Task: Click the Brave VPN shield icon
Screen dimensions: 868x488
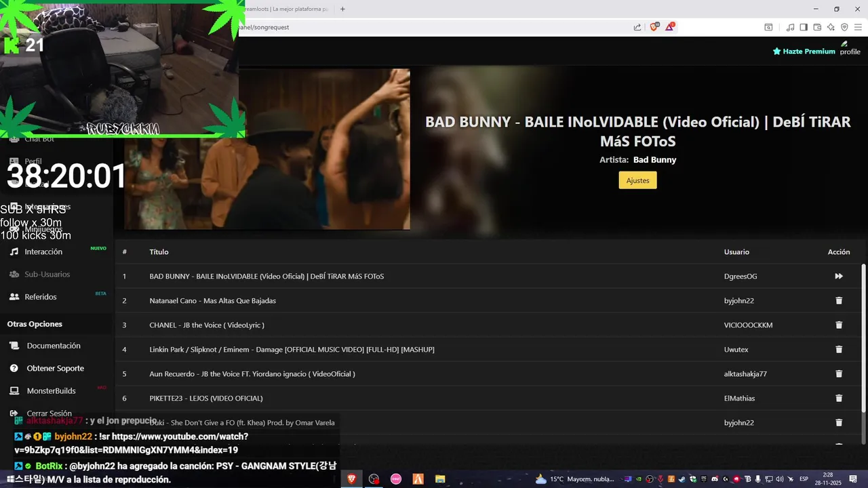Action: [x=844, y=27]
